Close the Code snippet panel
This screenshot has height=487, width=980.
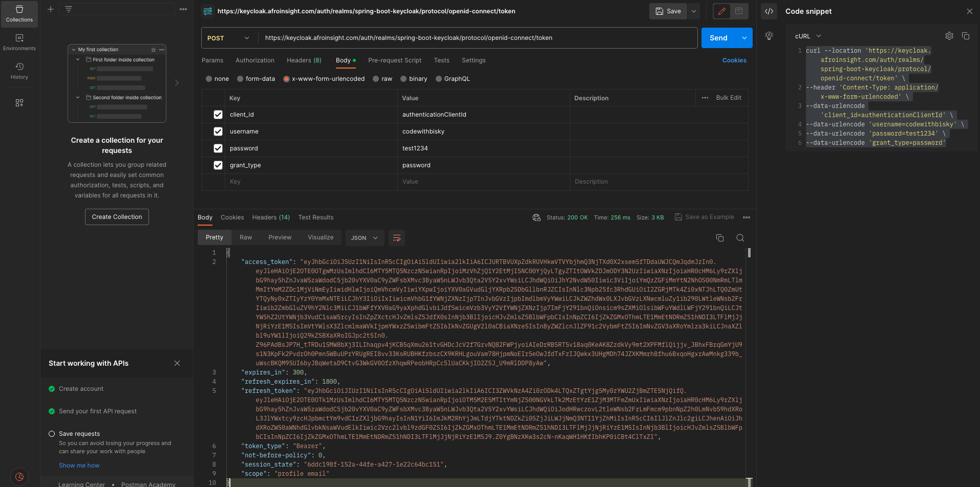(x=969, y=11)
